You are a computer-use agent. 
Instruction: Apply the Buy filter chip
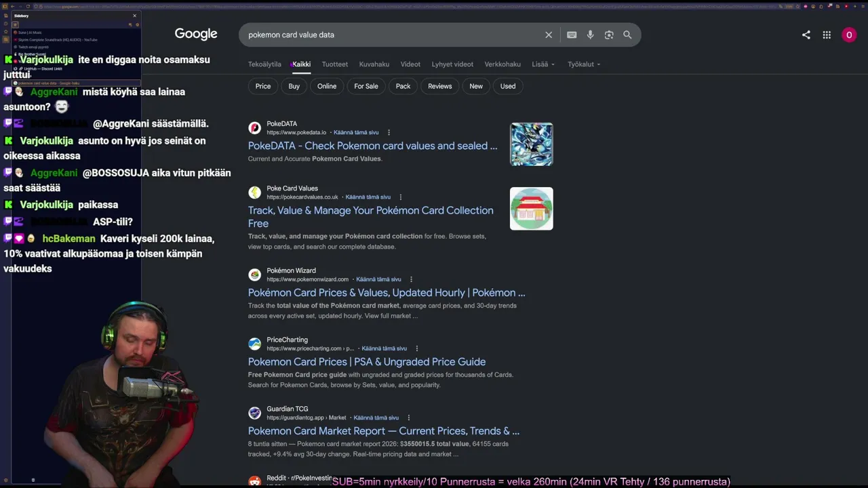(x=294, y=86)
